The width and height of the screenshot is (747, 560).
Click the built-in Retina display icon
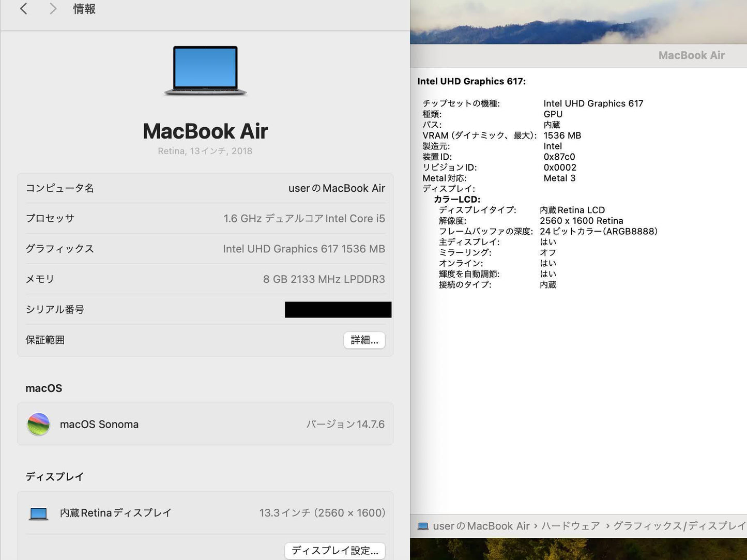(x=38, y=512)
